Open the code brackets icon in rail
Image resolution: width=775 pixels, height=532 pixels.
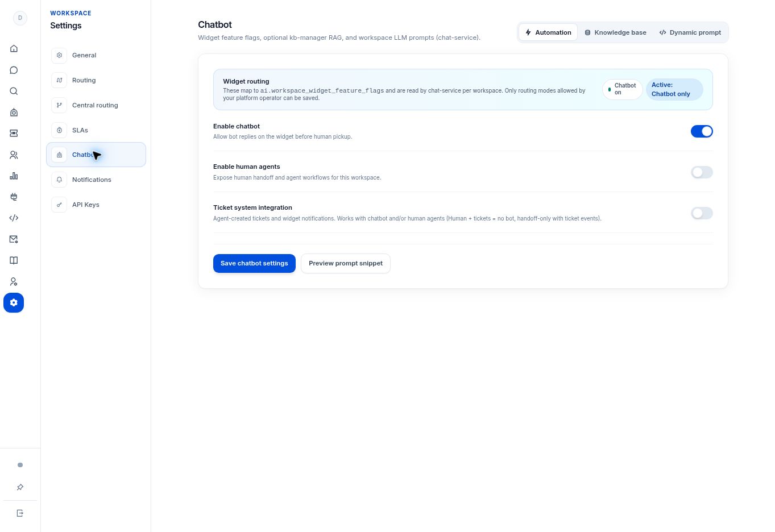(x=14, y=218)
